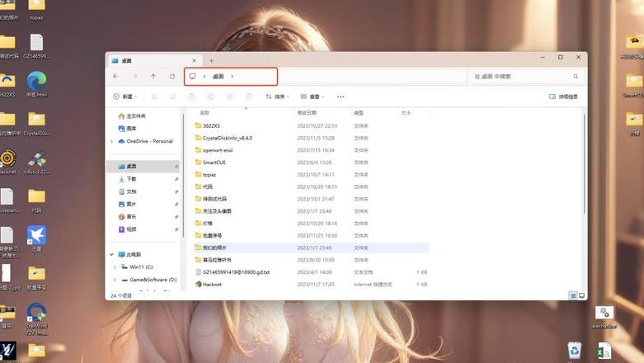644x363 pixels.
Task: Select the GZ146599... text file desktop icon
Action: click(36, 46)
